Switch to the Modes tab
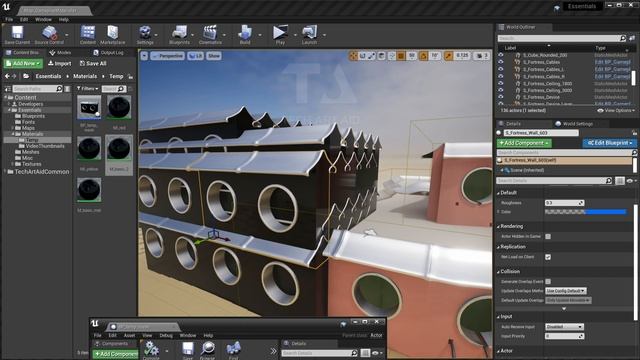Image resolution: width=640 pixels, height=360 pixels. click(x=60, y=53)
